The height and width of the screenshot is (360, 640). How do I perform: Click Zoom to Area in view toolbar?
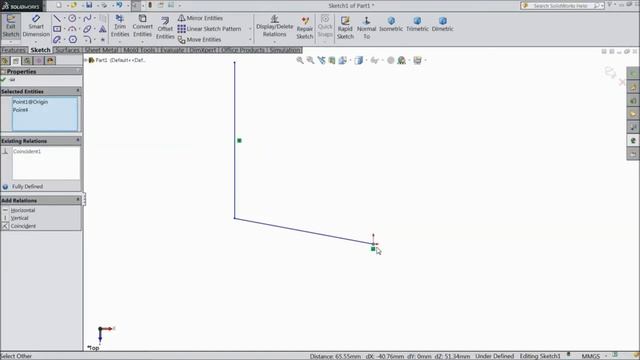(311, 60)
